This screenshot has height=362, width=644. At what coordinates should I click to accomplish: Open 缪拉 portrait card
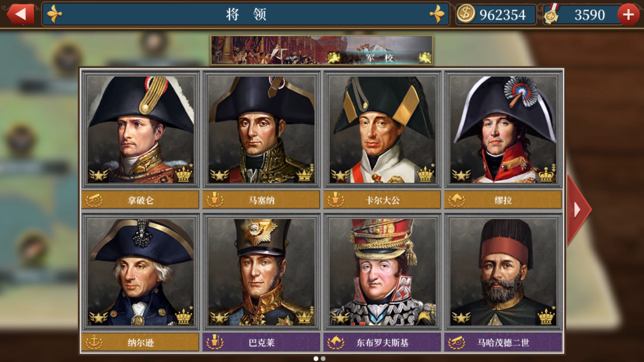tap(503, 129)
